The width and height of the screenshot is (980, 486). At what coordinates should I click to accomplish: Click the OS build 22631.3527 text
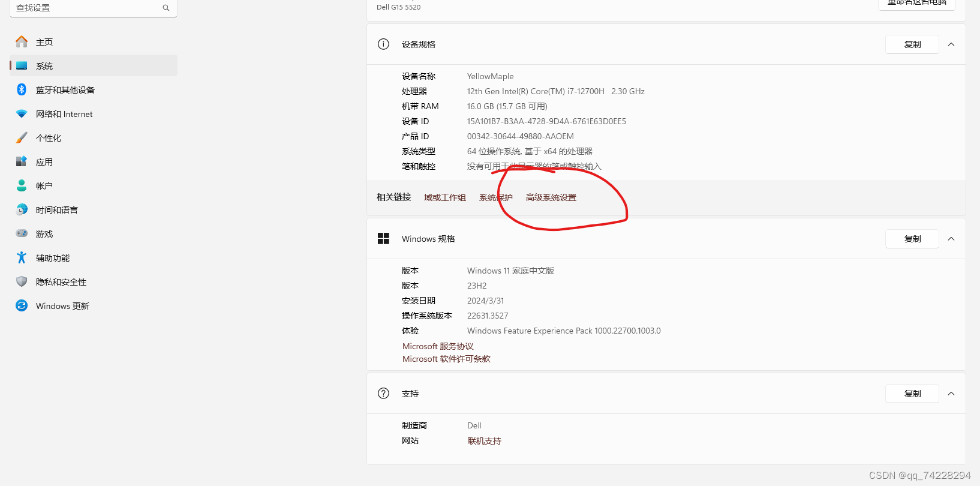pyautogui.click(x=488, y=316)
